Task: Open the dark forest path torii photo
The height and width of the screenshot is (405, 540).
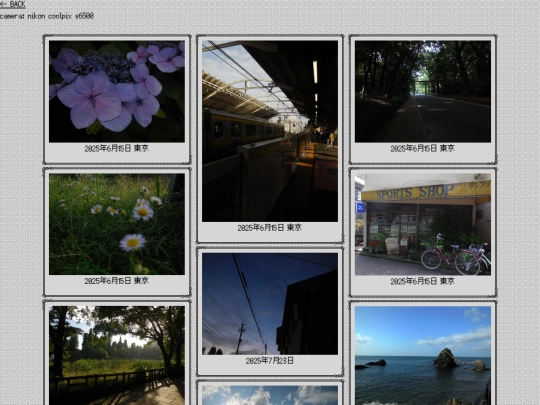Action: (x=423, y=91)
